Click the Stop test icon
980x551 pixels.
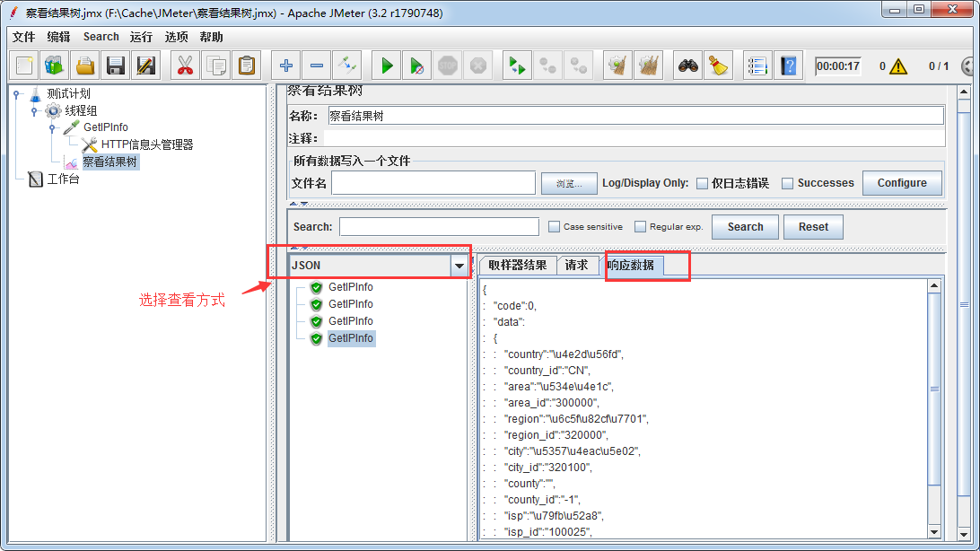(x=448, y=66)
